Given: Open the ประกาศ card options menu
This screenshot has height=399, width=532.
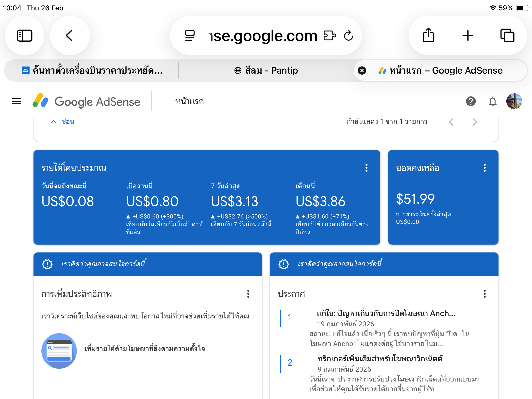Looking at the screenshot, I should tap(484, 294).
